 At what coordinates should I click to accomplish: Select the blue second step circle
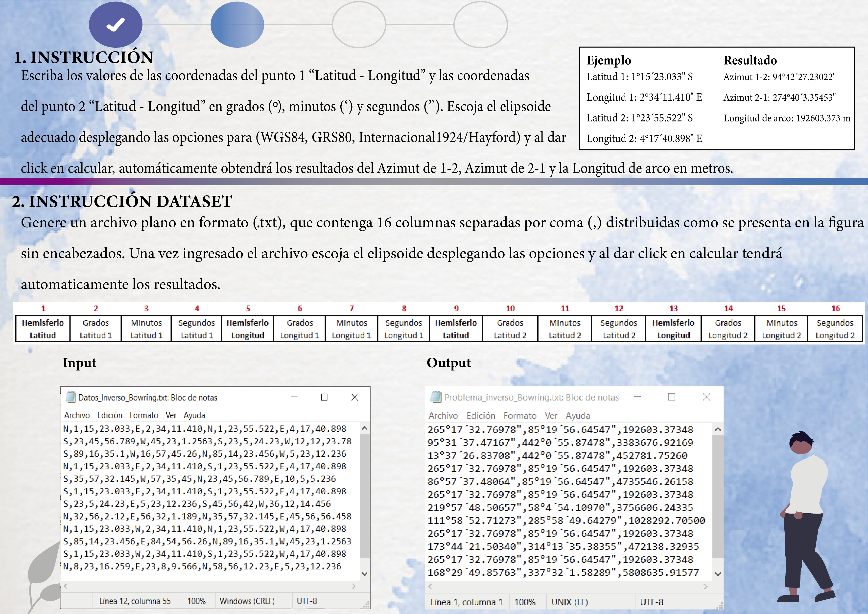click(237, 25)
